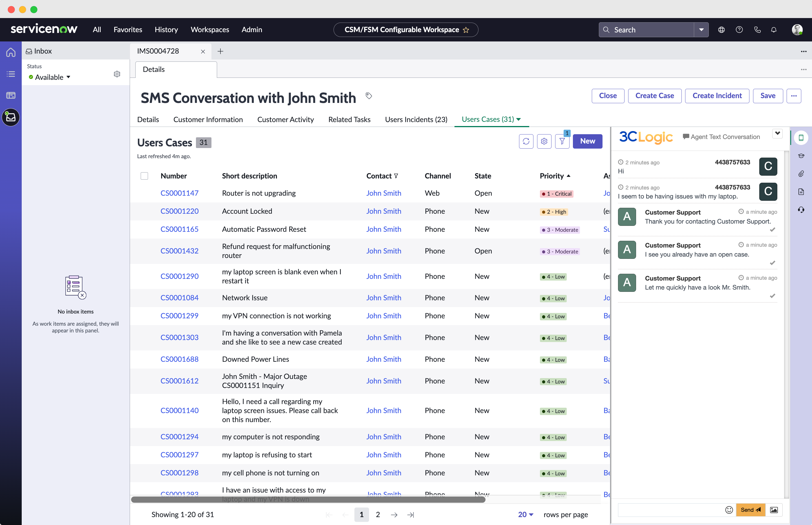Open notifications bell icon

774,30
